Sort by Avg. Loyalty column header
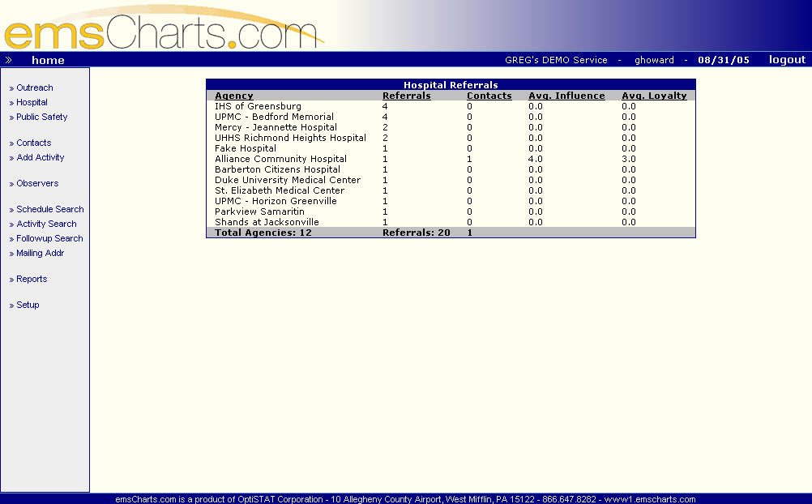812x504 pixels. (x=653, y=96)
